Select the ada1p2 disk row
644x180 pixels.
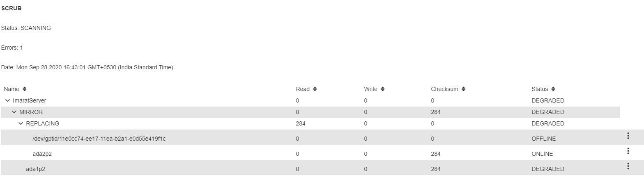35,169
